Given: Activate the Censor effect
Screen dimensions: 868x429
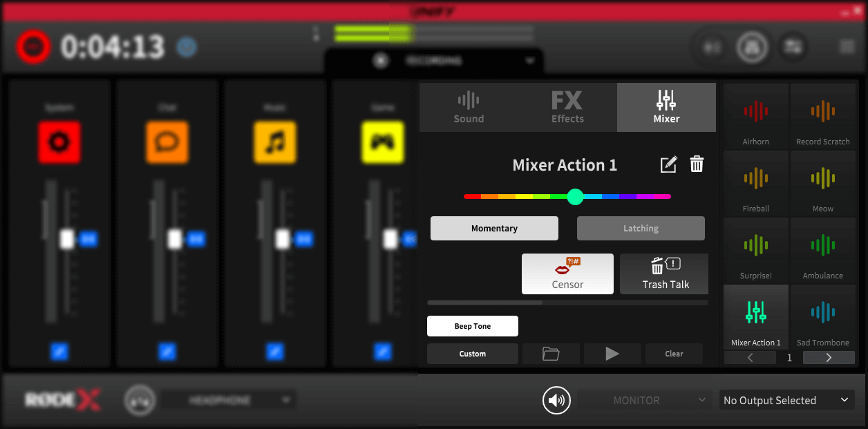Looking at the screenshot, I should [x=567, y=274].
